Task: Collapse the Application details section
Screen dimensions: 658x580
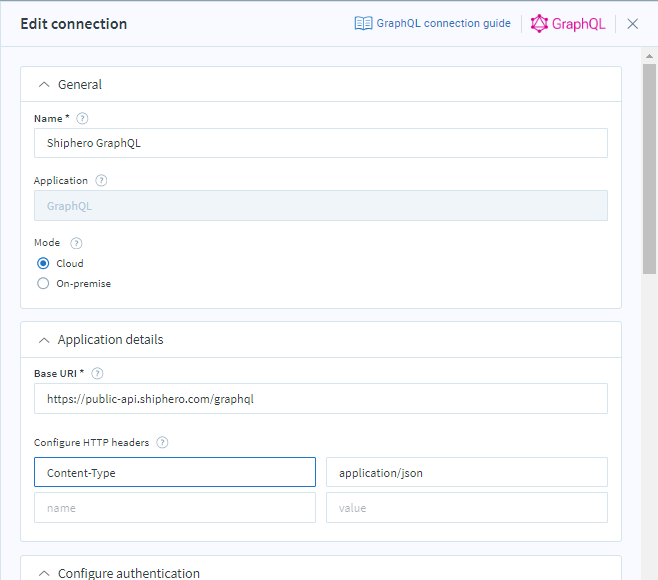Action: 44,340
